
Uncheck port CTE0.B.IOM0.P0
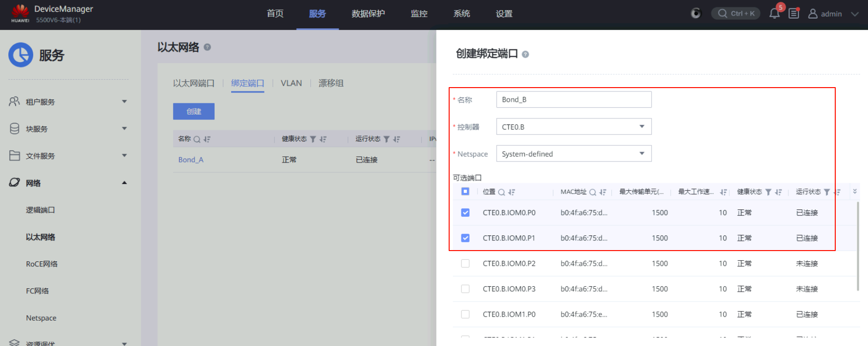pyautogui.click(x=465, y=213)
